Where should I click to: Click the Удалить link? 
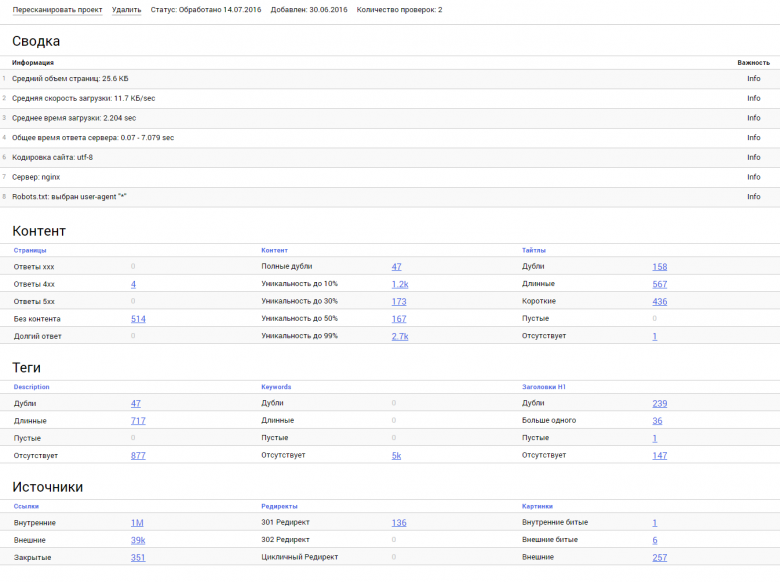coord(126,10)
